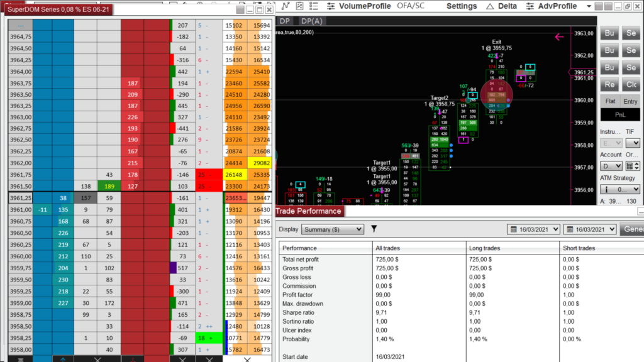Click the Target2 1 @ 3958,75 chart label
This screenshot has width=644, height=362.
click(x=439, y=101)
